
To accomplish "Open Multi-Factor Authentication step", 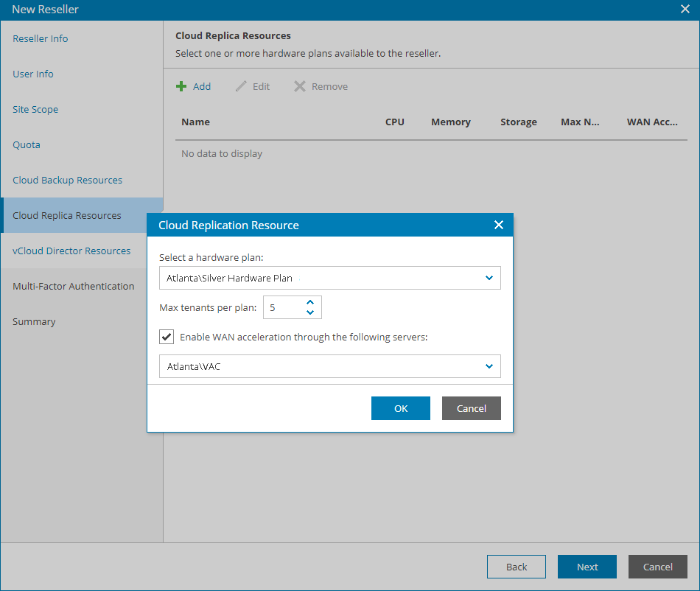I will (74, 286).
